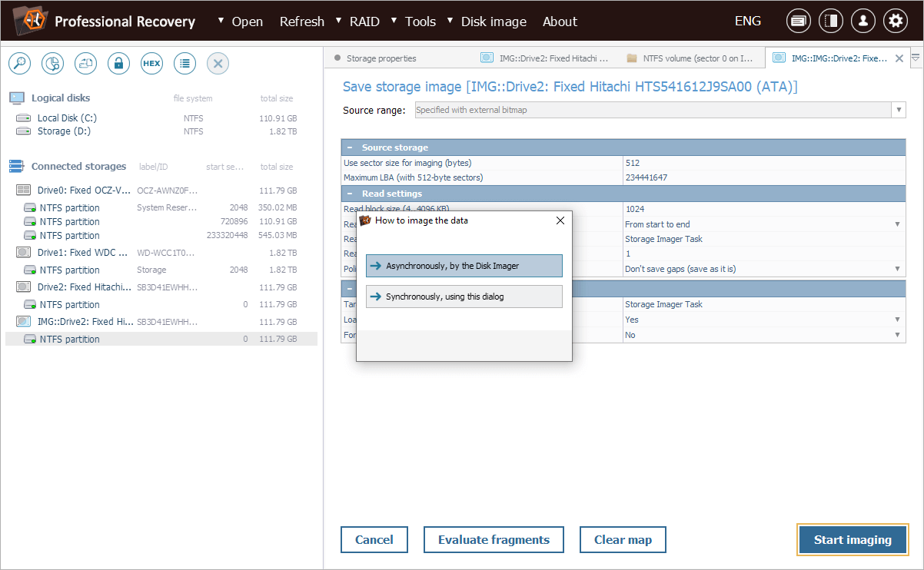Screen dimensions: 924x570
Task: Click the stacked windows icon in header
Action: coord(798,22)
